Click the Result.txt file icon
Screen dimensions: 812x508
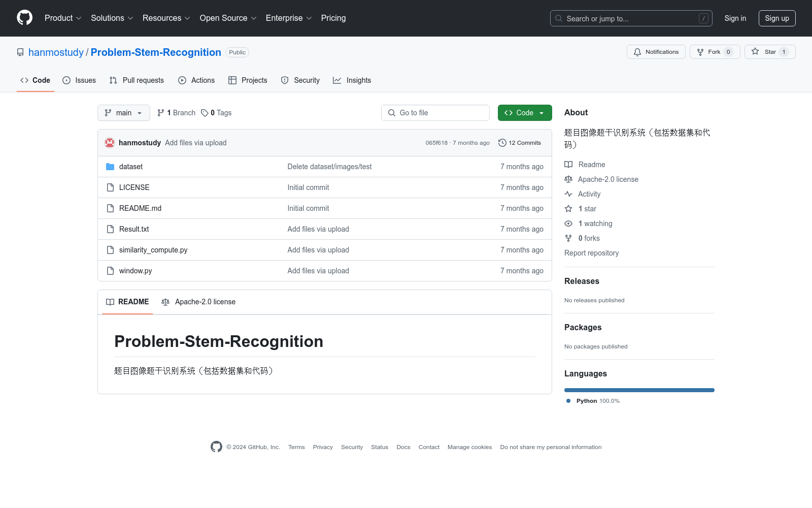[x=110, y=229]
